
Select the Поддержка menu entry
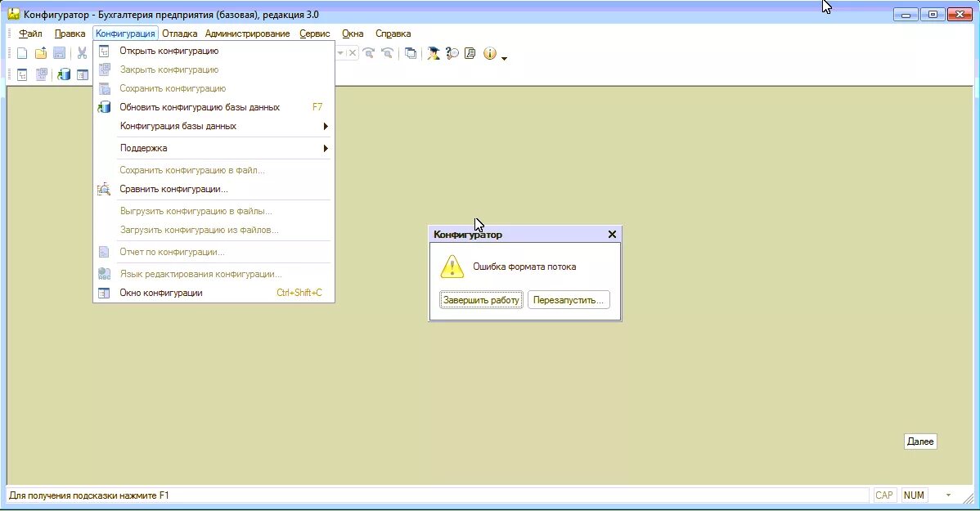pos(214,149)
